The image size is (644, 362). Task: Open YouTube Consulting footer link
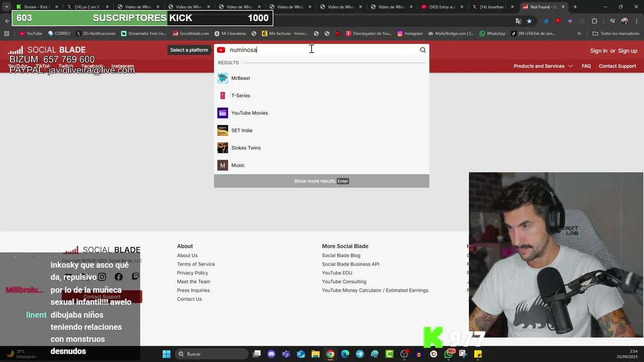click(x=344, y=282)
